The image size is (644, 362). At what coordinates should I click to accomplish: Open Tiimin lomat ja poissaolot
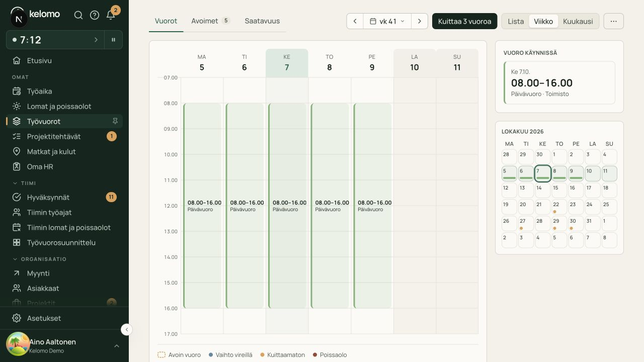coord(64,228)
